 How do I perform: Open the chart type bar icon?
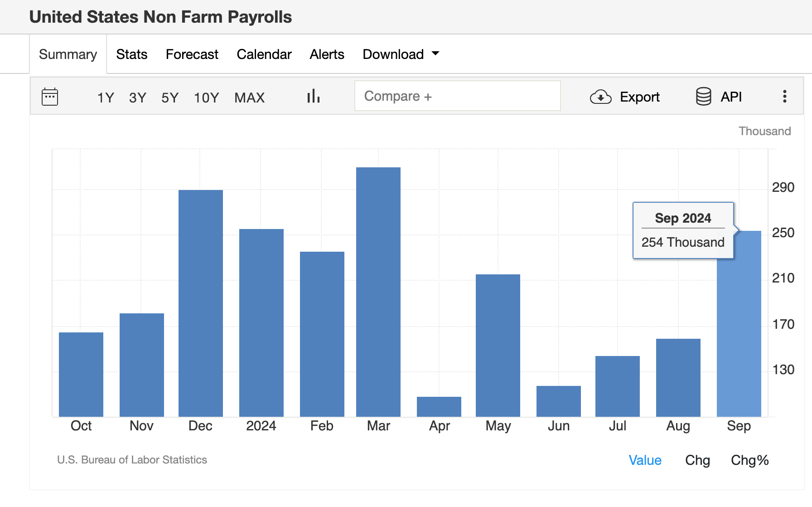[x=314, y=96]
